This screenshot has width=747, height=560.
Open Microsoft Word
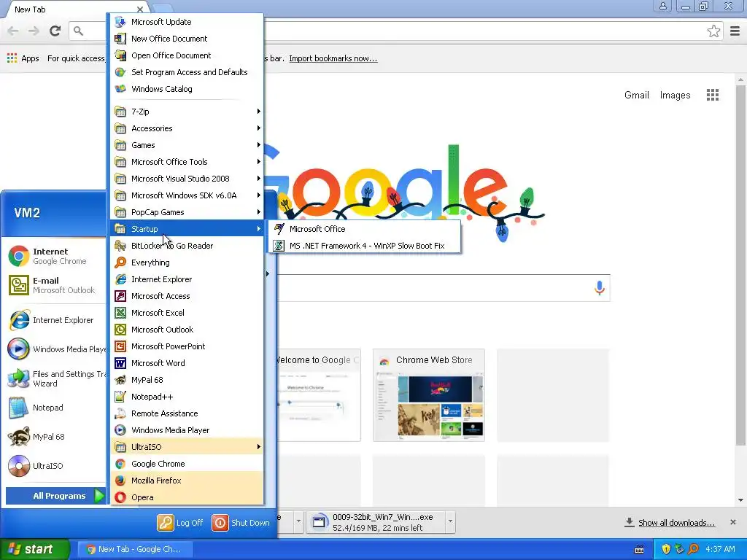(x=187, y=363)
